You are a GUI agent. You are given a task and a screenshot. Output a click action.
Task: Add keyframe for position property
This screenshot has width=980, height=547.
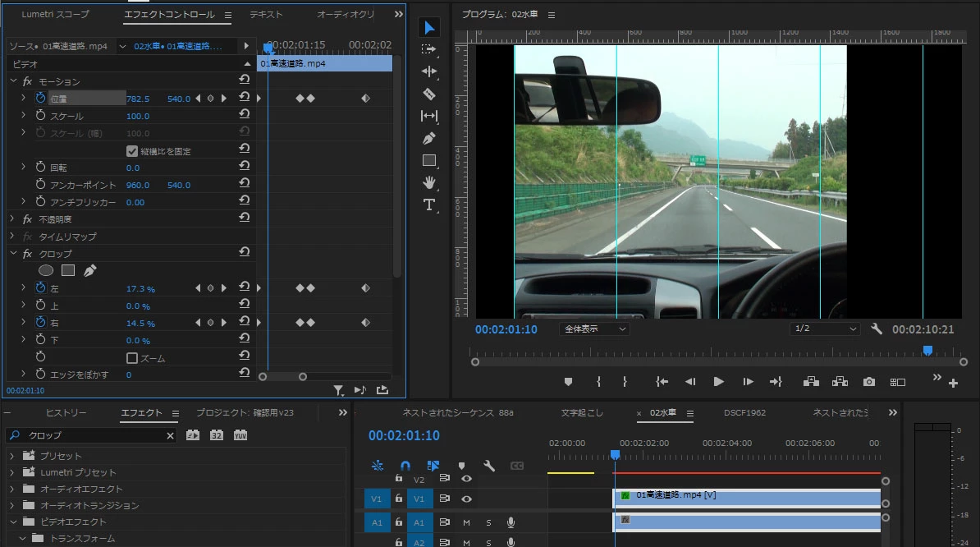tap(211, 99)
